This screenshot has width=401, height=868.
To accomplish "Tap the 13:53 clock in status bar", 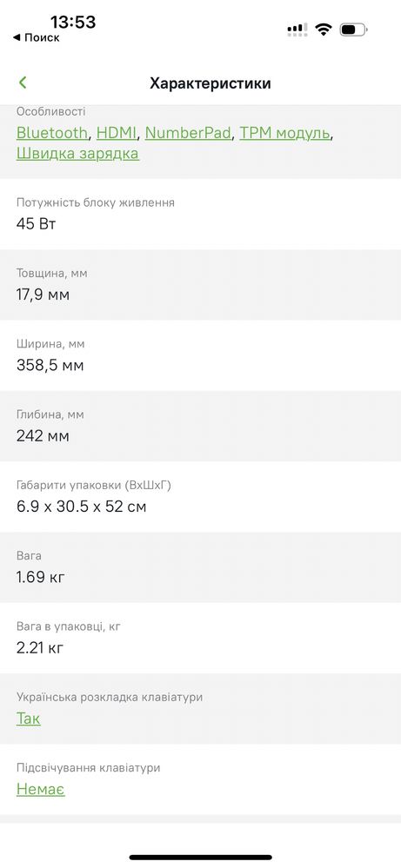I will 73,22.
